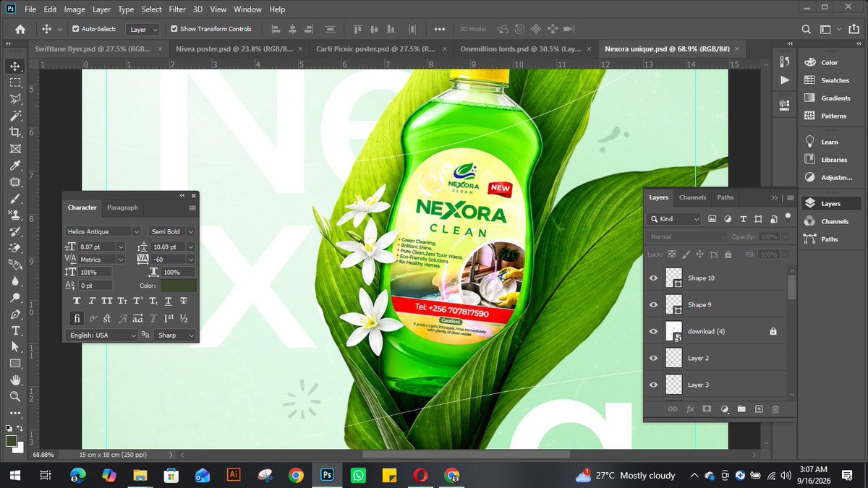Screen dimensions: 868x488
Task: Open the Auto-Select Layer dropdown
Action: pos(142,30)
